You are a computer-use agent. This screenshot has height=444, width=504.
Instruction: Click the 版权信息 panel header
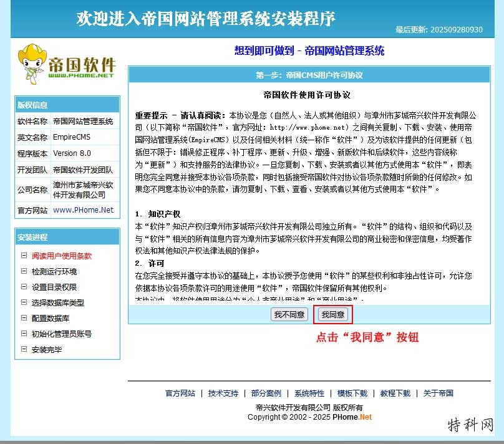[x=67, y=105]
